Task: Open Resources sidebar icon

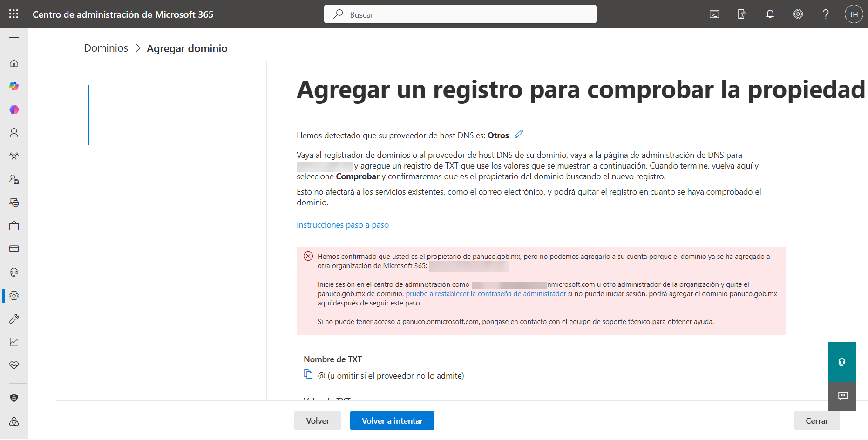Action: tap(14, 203)
